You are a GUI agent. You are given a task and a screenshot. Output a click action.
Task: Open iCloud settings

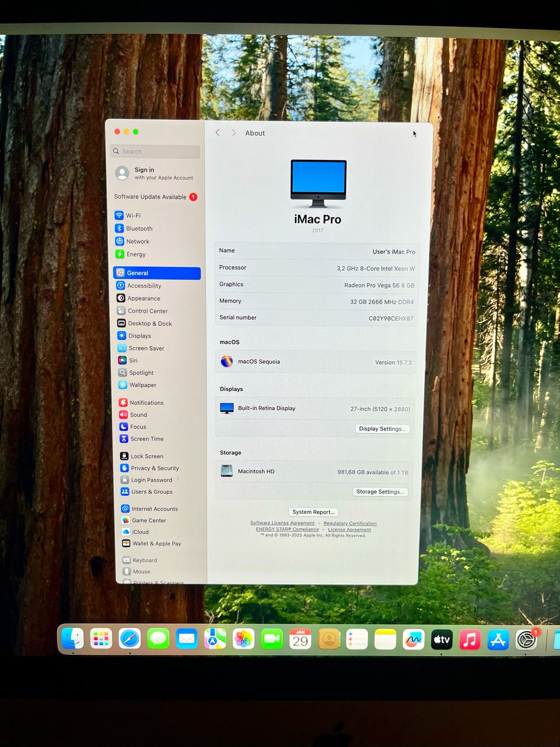tap(135, 532)
